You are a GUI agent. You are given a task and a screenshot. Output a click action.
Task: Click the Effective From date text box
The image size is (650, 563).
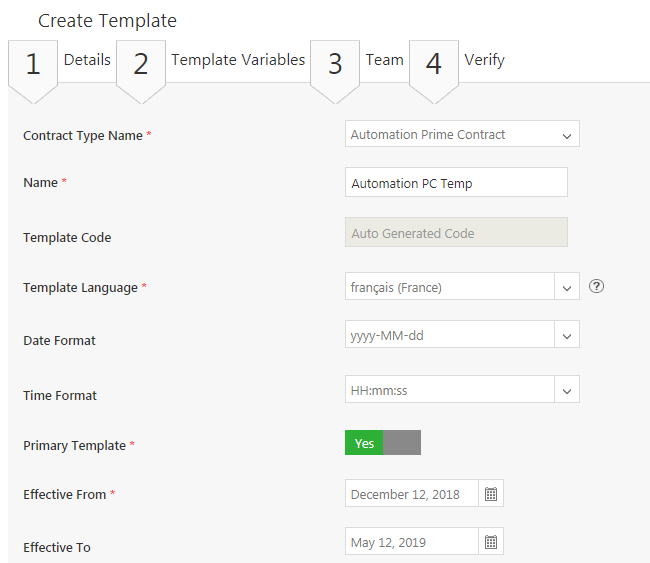click(411, 494)
